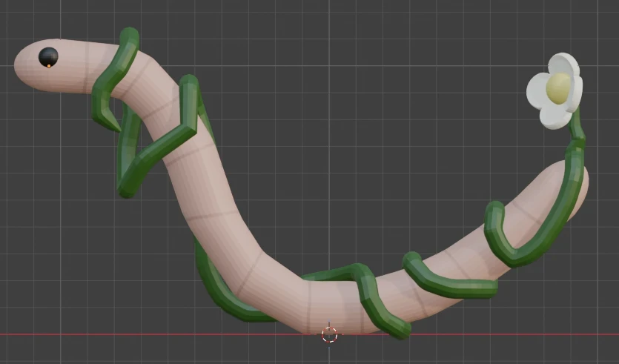Select the worm's black eye sphere
The image size is (619, 364).
[48, 57]
